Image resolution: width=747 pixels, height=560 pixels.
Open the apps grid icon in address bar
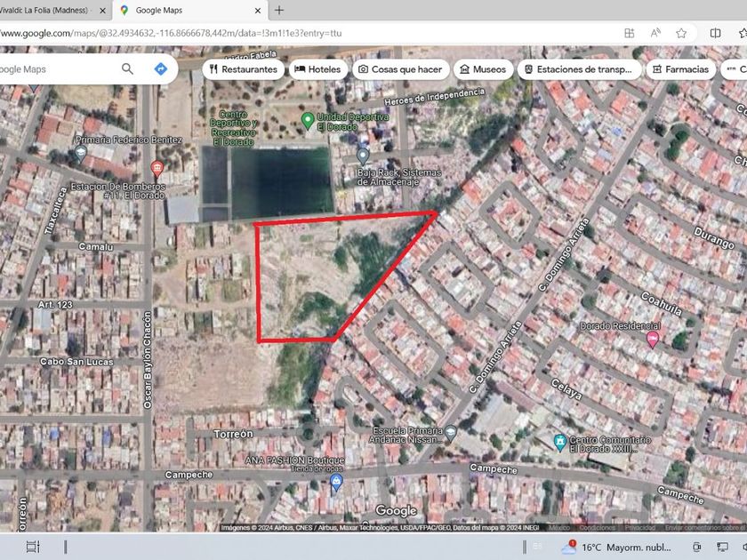tap(630, 33)
